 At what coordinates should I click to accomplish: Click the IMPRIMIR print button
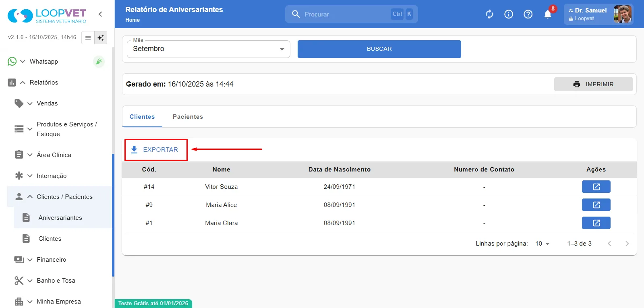click(593, 84)
